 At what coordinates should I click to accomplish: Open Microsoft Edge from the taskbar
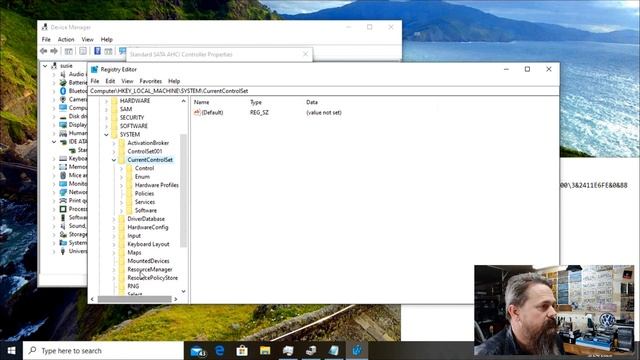pos(220,351)
